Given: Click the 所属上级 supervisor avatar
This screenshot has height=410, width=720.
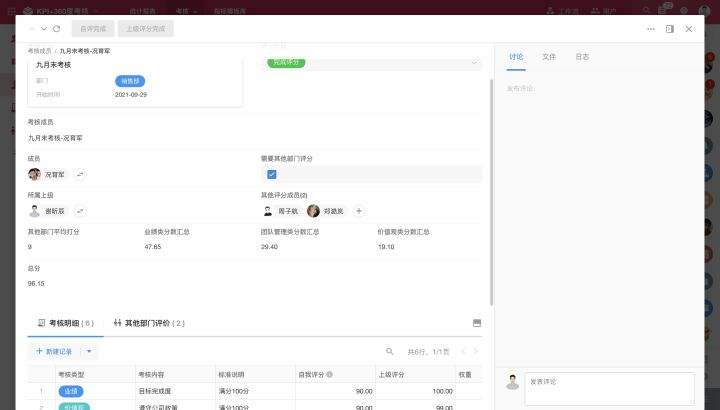Looking at the screenshot, I should tap(34, 211).
